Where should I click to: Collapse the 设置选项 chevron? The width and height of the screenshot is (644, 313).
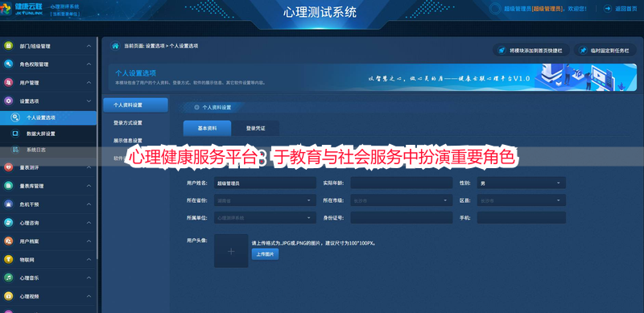tap(89, 101)
